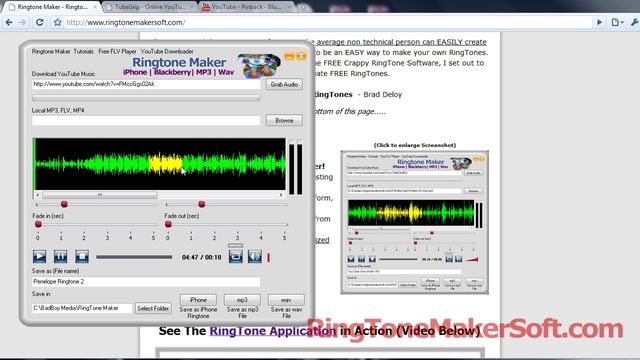
Task: Click the Fade in slider handle
Action: pyautogui.click(x=38, y=224)
